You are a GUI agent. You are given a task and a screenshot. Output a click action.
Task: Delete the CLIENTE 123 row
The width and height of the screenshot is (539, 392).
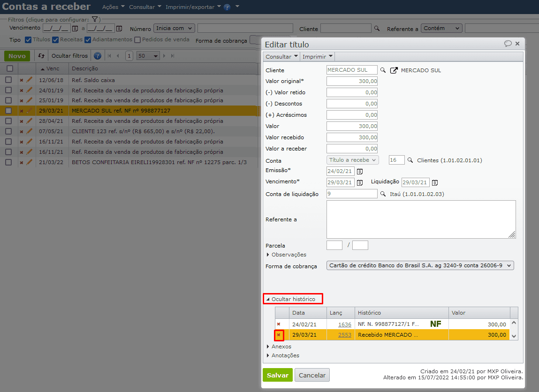click(21, 131)
